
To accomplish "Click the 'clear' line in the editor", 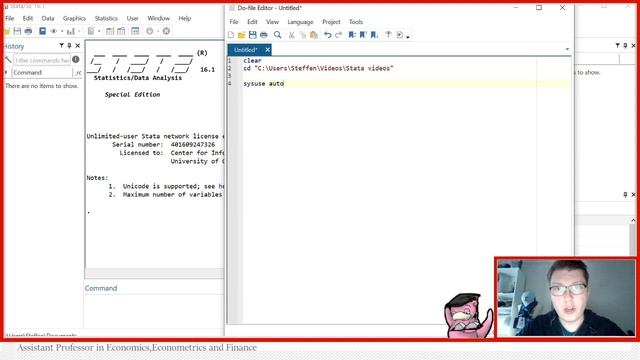I will [252, 60].
